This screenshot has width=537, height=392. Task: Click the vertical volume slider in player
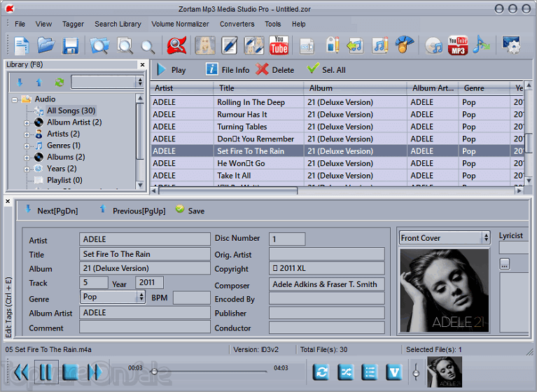[x=416, y=372]
